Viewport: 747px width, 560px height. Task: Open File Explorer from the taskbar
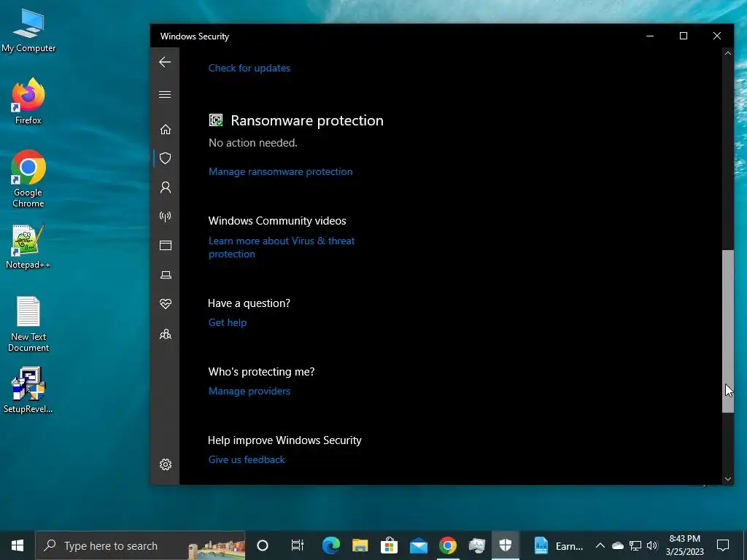360,545
